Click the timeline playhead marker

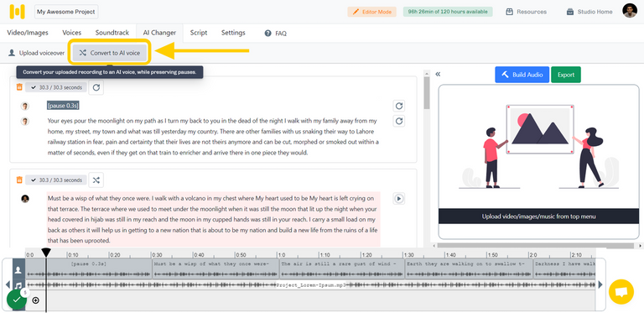[x=46, y=253]
